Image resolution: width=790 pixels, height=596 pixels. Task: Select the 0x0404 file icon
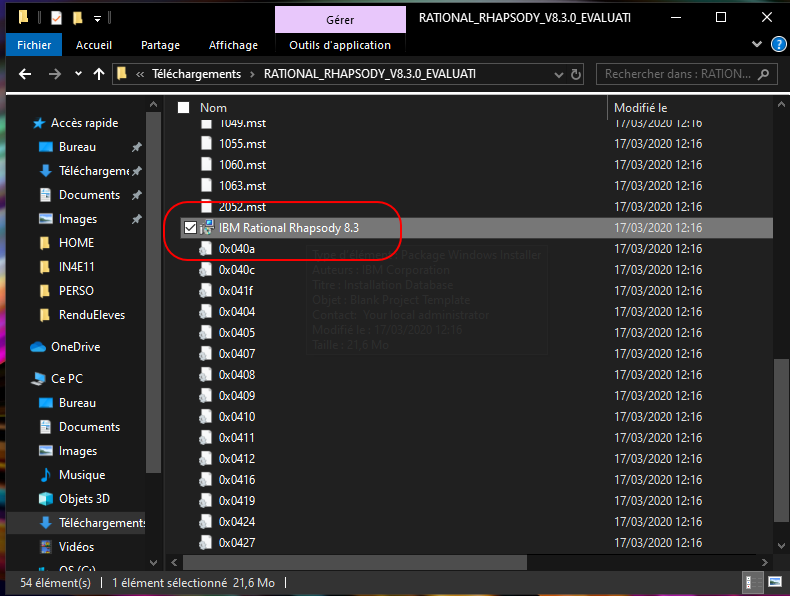[x=206, y=312]
